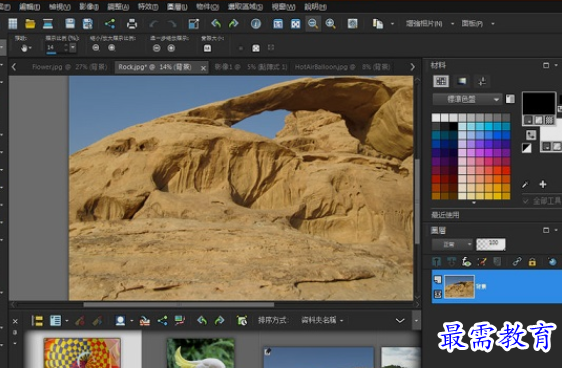562x368 pixels.
Task: Click the actual size 實際大小 button
Action: (x=207, y=48)
